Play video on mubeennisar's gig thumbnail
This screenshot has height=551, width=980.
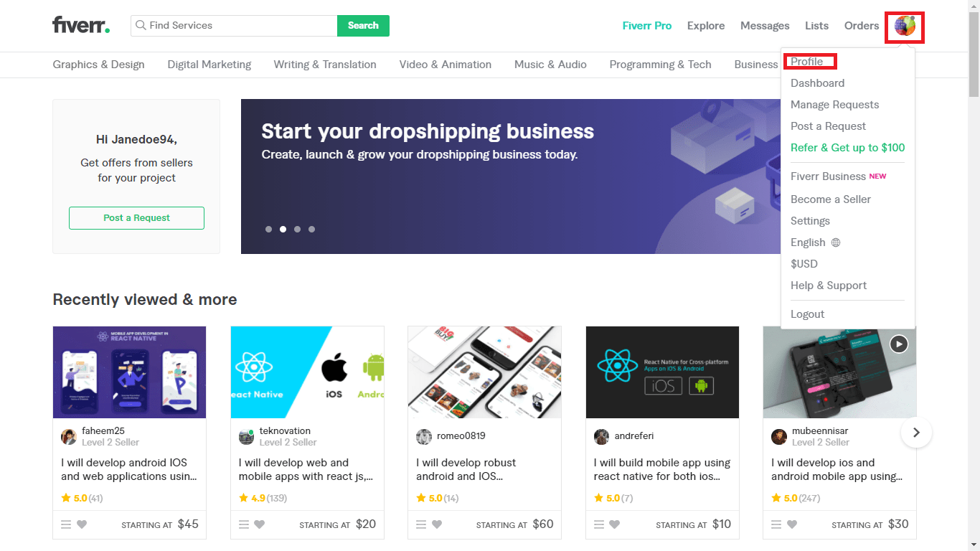[x=899, y=344]
